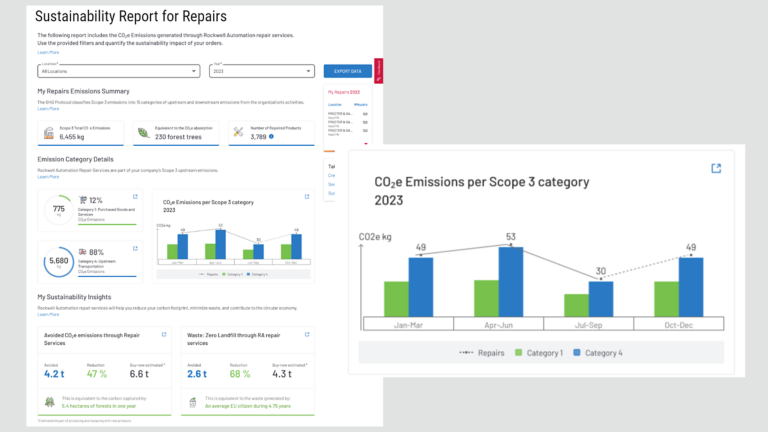Click Learn More under Emission Category Details
This screenshot has width=768, height=432.
click(x=48, y=177)
